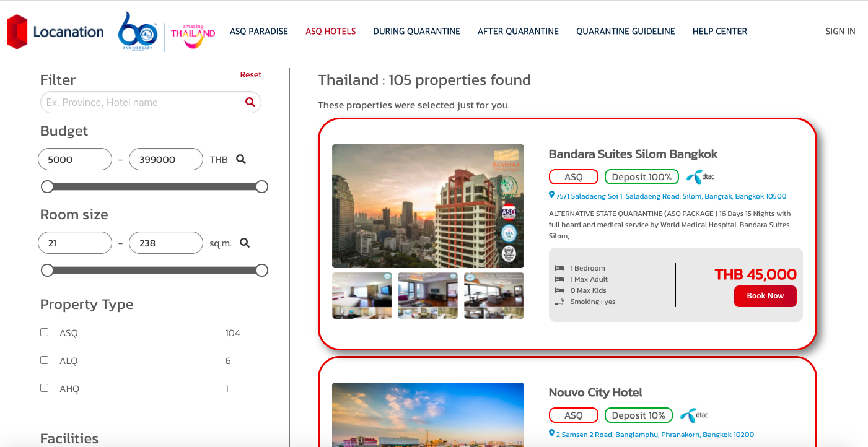Click the Budget slider minimum handle
The height and width of the screenshot is (447, 868).
46,186
